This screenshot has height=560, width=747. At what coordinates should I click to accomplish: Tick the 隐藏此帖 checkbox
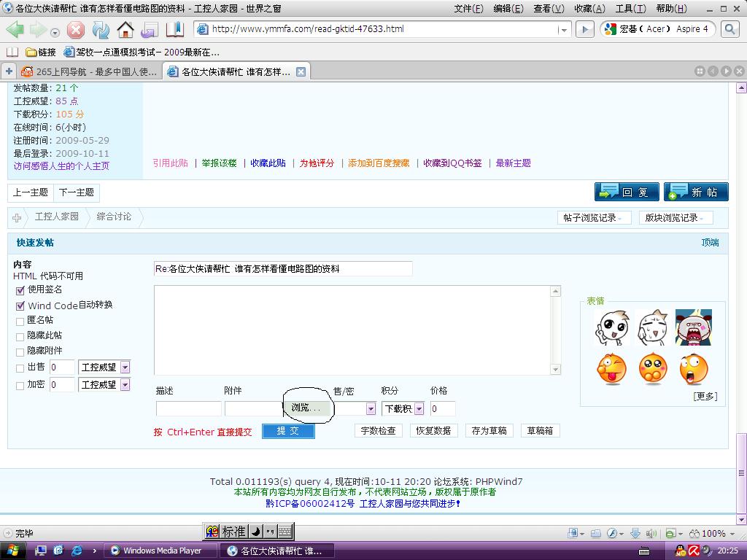[x=20, y=336]
